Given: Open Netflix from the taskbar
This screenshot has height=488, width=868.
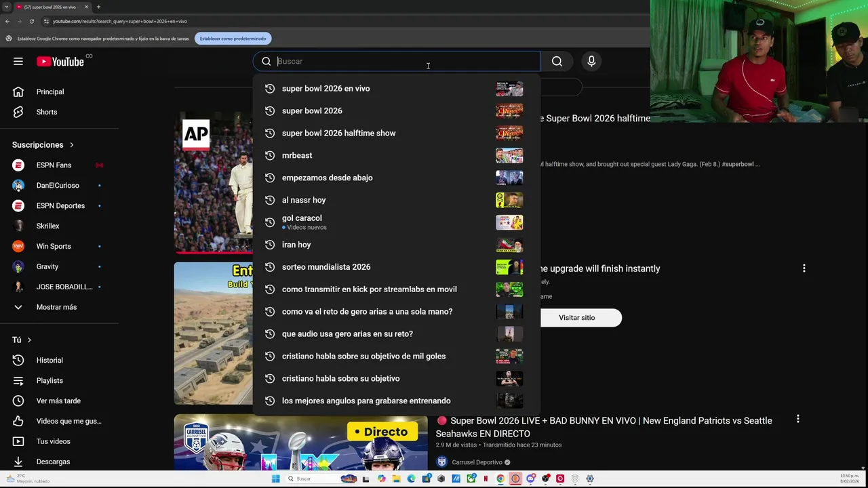Looking at the screenshot, I should pyautogui.click(x=486, y=479).
